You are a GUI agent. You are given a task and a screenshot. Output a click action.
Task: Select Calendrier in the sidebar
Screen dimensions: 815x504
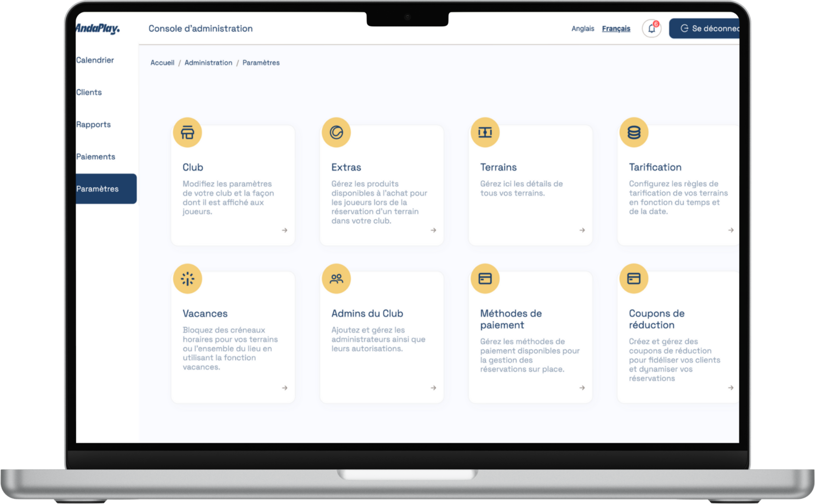(x=95, y=60)
